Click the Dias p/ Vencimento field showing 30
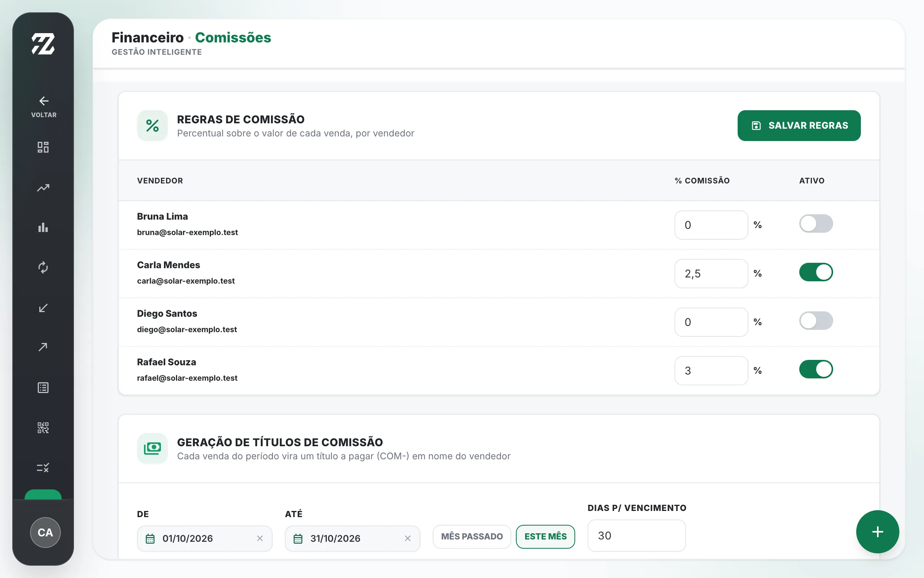The height and width of the screenshot is (578, 924). 636,536
